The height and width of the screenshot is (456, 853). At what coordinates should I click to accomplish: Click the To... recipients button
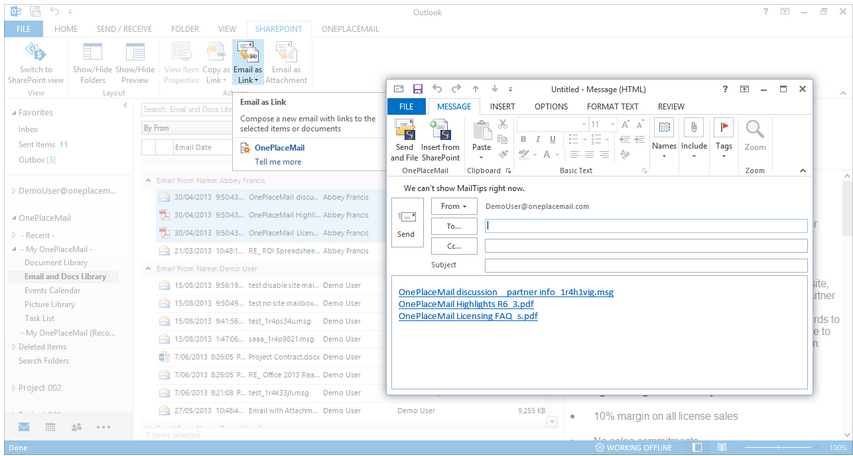454,226
